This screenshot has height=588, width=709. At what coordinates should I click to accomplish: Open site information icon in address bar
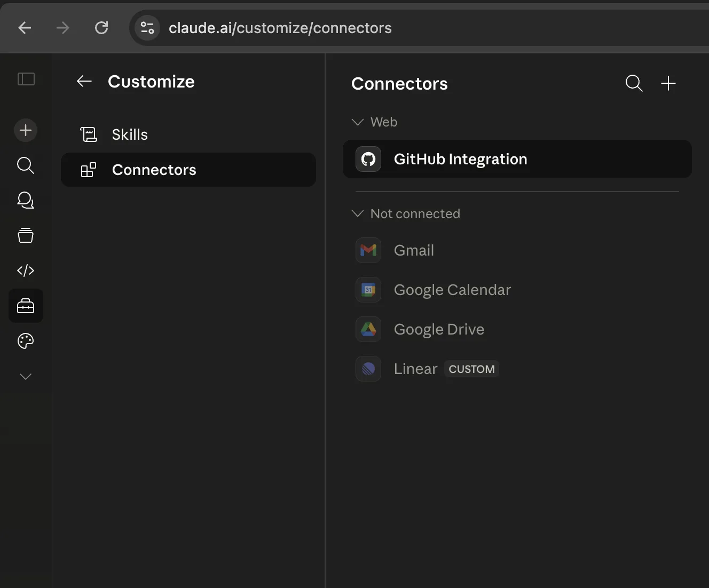[x=147, y=28]
